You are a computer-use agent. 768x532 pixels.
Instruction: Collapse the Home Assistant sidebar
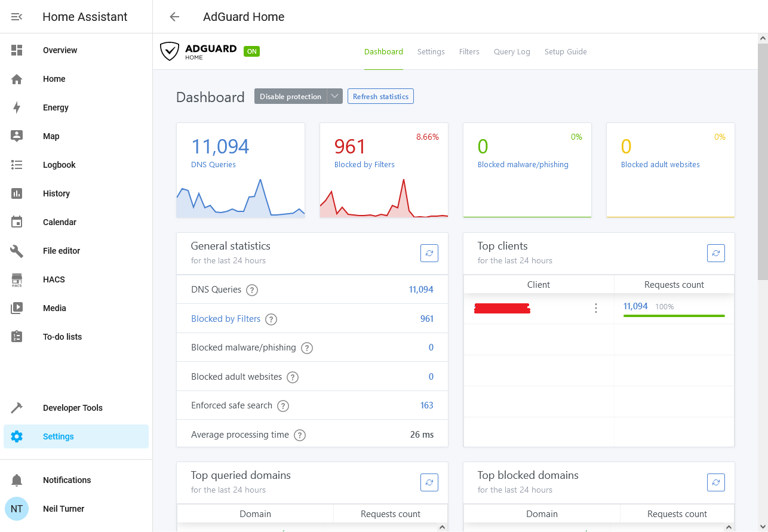coord(17,17)
